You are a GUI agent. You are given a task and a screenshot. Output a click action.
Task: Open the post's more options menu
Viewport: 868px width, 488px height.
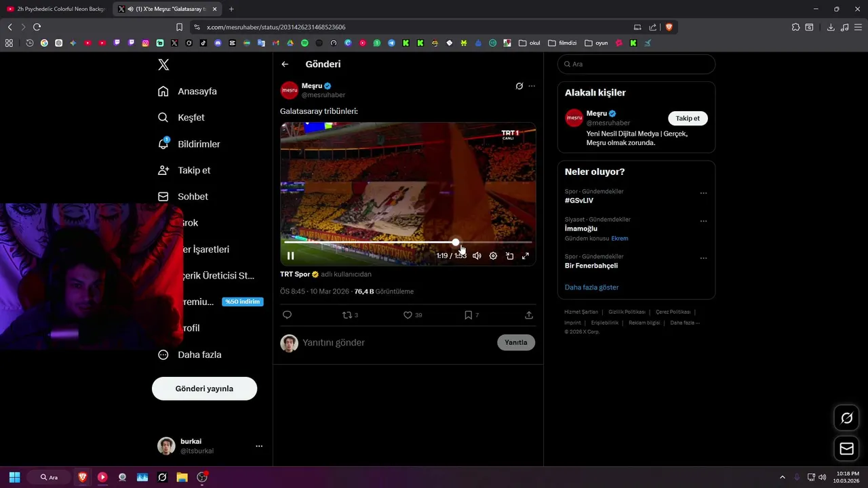click(x=532, y=86)
